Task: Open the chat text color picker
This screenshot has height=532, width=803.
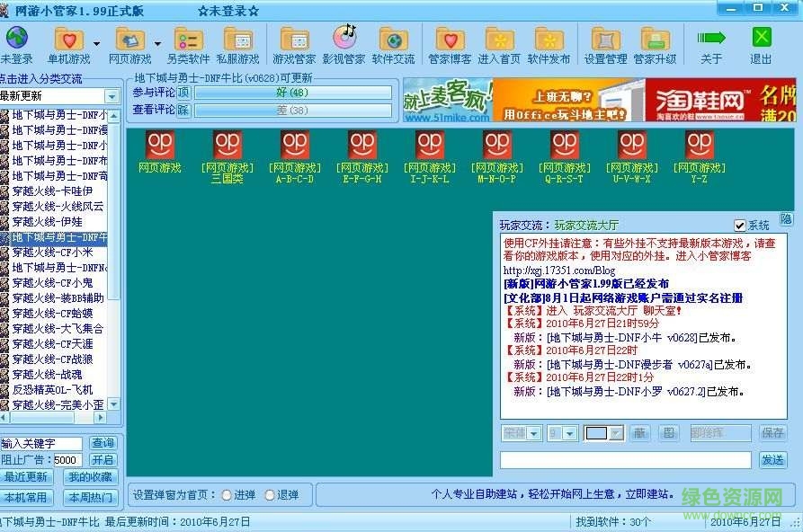Action: (x=603, y=433)
